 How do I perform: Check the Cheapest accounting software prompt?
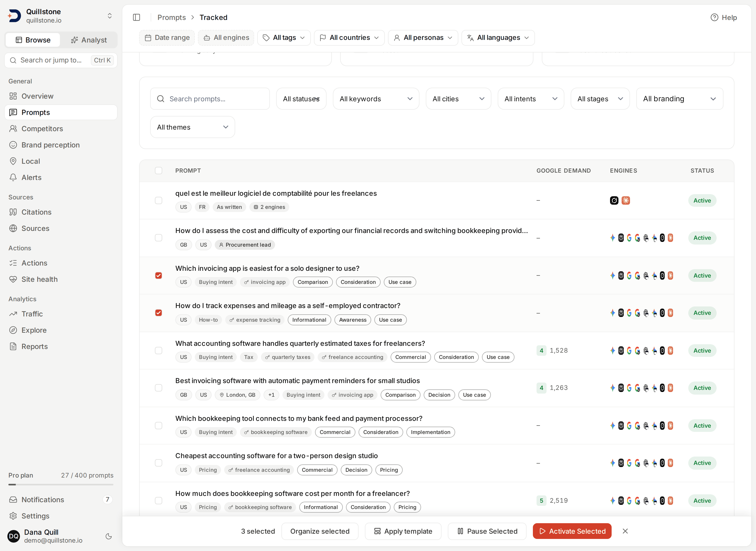coord(159,463)
